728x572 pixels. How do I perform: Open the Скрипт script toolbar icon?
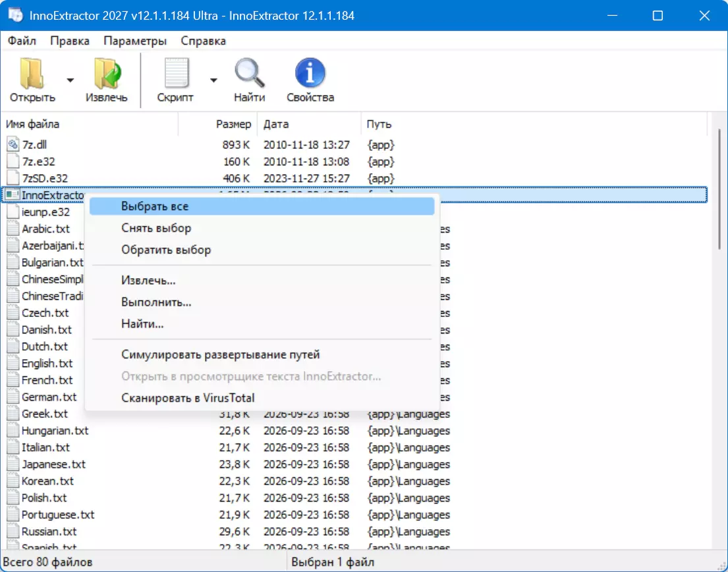click(x=176, y=73)
